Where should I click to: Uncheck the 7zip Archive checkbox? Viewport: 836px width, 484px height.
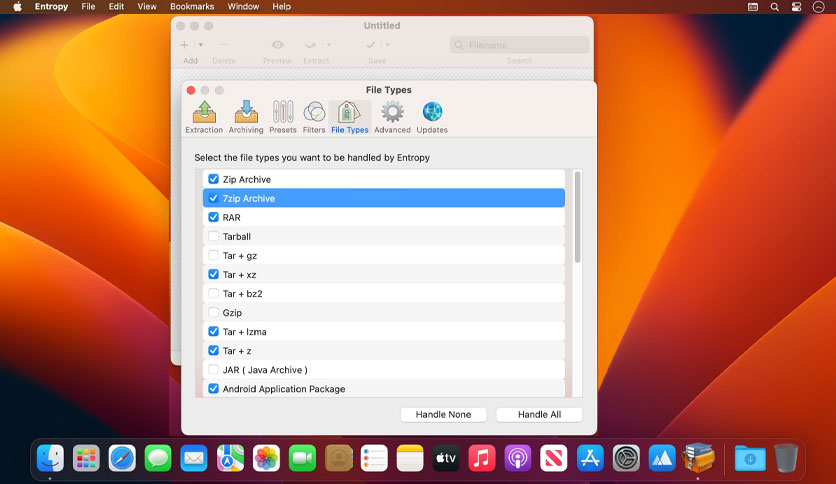click(213, 198)
